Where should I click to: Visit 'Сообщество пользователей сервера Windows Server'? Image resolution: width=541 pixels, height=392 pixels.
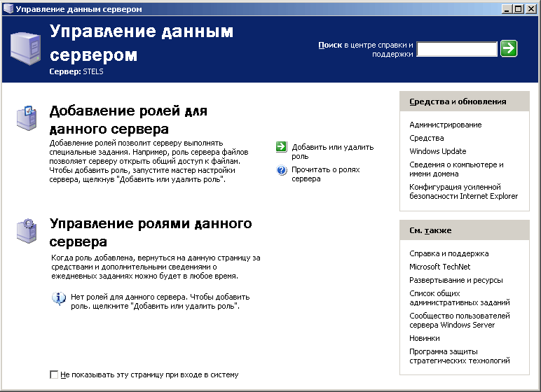coord(459,321)
